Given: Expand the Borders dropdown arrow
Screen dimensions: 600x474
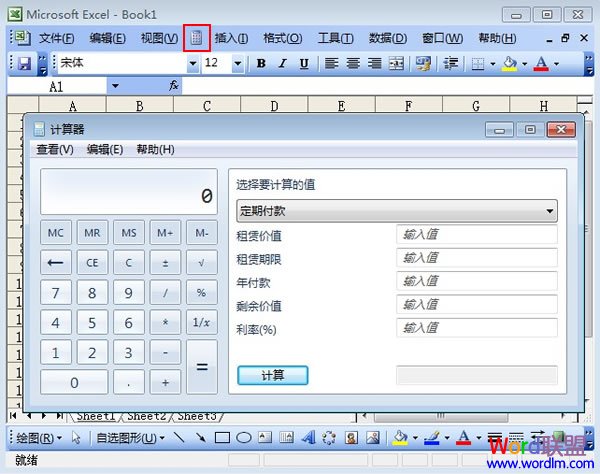Looking at the screenshot, I should click(x=492, y=64).
